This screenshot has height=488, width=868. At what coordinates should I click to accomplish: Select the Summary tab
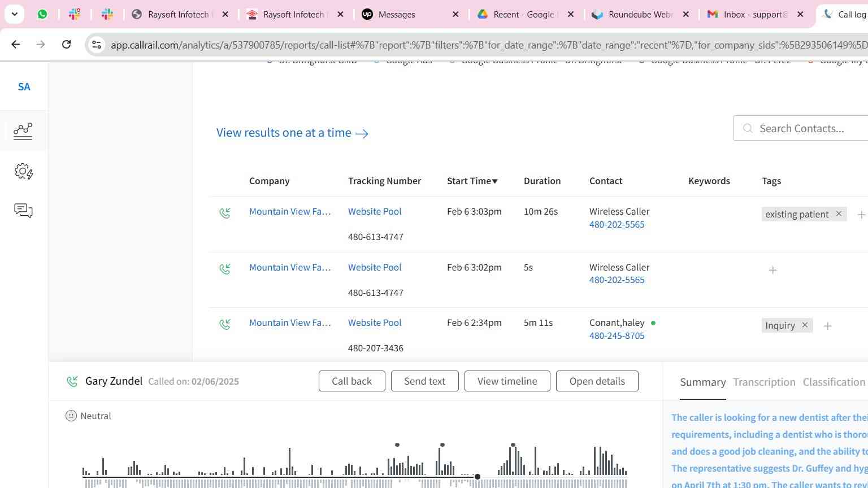tap(702, 382)
